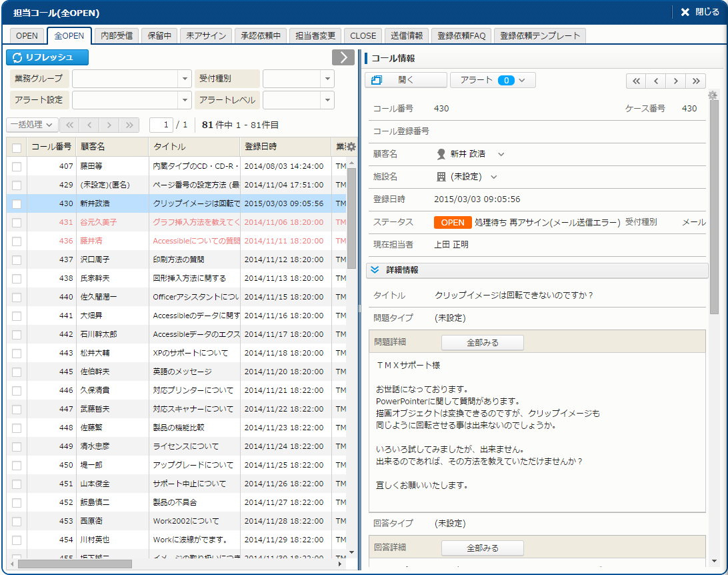The height and width of the screenshot is (575, 728).
Task: Click the collapse panel arrow icon
Action: tap(343, 57)
